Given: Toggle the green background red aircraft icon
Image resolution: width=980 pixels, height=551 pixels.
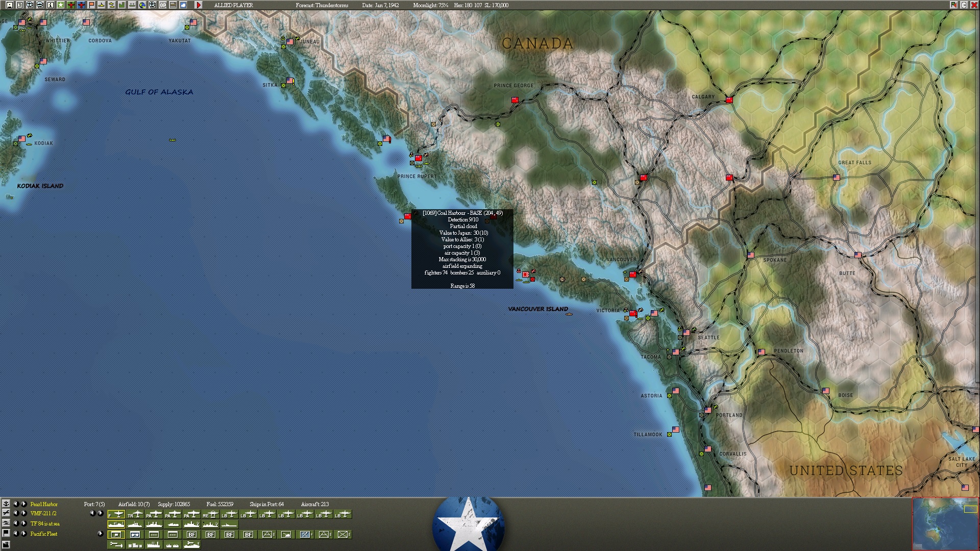Looking at the screenshot, I should point(71,5).
